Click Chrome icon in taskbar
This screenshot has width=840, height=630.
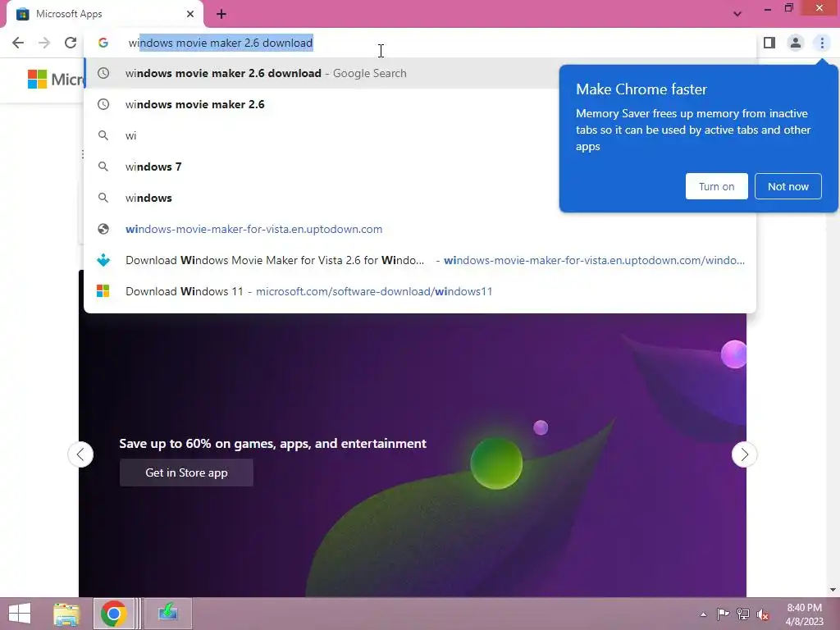pyautogui.click(x=113, y=614)
